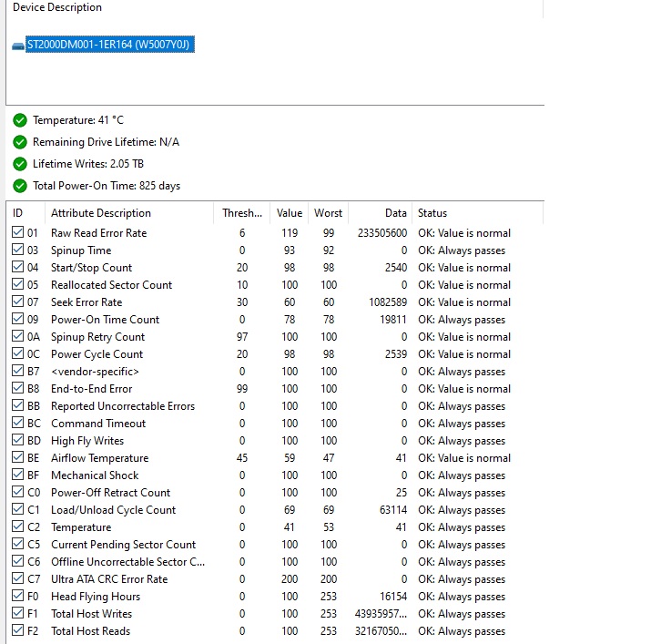
Task: Click Ultra ATA CRC Error Rate value 200
Action: click(290, 579)
